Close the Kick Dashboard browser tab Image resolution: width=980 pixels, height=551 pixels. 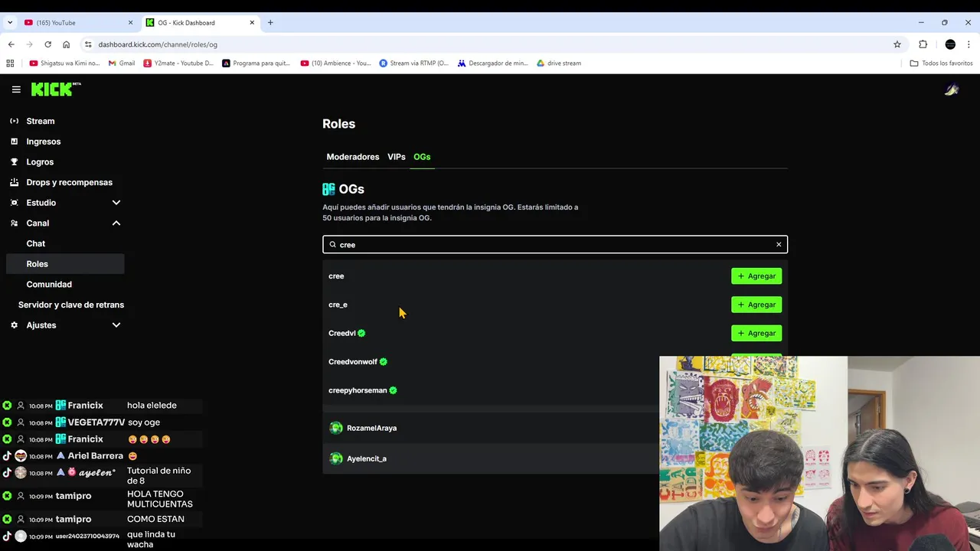click(252, 23)
